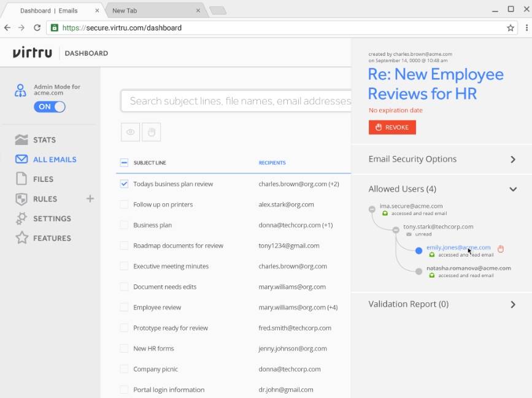Open All Emails in sidebar
532x398 pixels.
(x=55, y=160)
